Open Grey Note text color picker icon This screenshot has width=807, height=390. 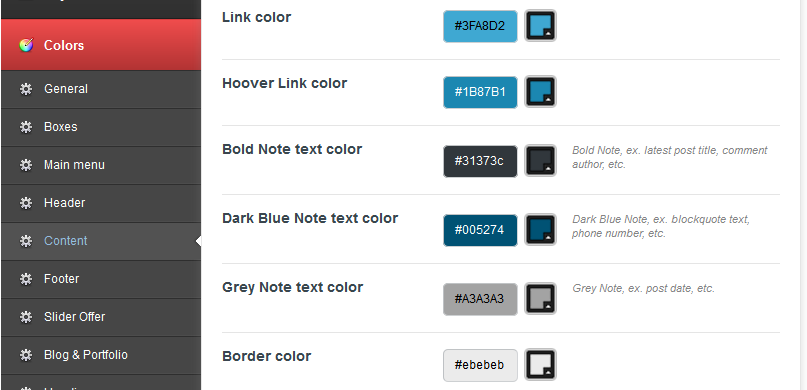(x=540, y=299)
